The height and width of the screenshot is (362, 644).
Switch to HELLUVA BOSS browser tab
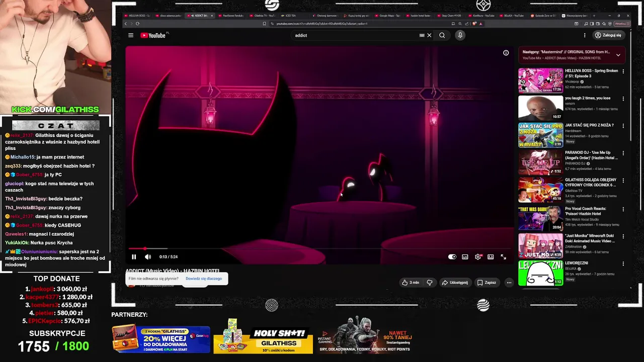(137, 16)
